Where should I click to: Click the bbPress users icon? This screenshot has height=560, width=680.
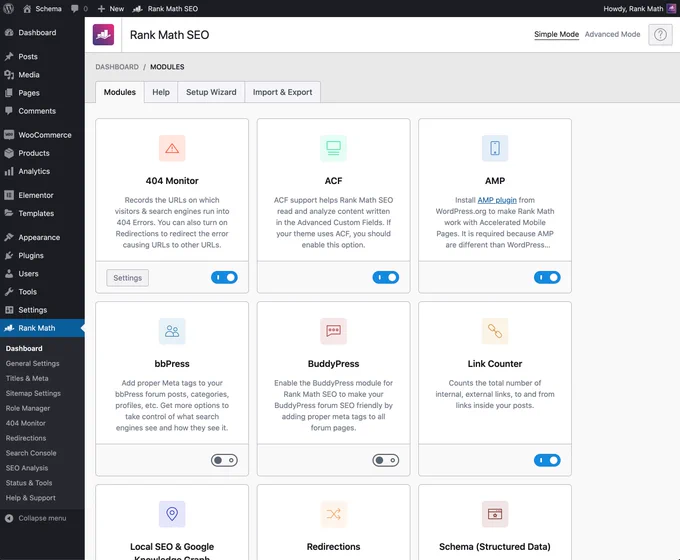[172, 331]
